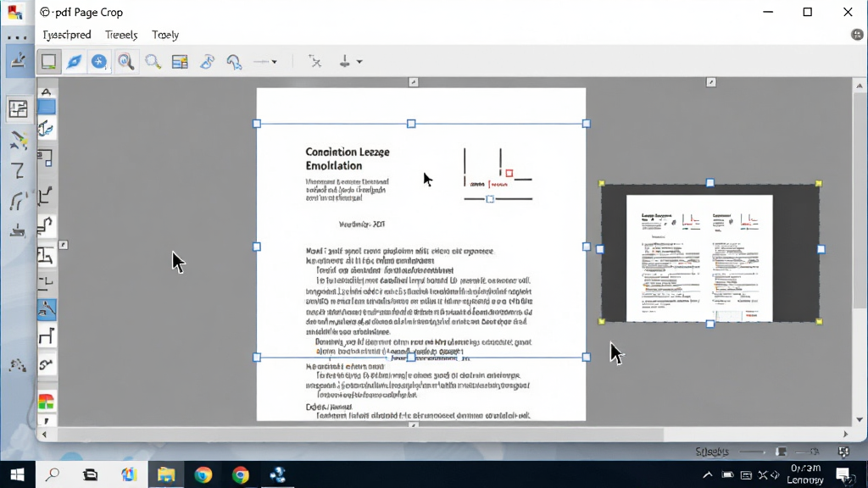The height and width of the screenshot is (488, 868).
Task: Expand the arrow beside the stamp icon
Action: pos(359,62)
